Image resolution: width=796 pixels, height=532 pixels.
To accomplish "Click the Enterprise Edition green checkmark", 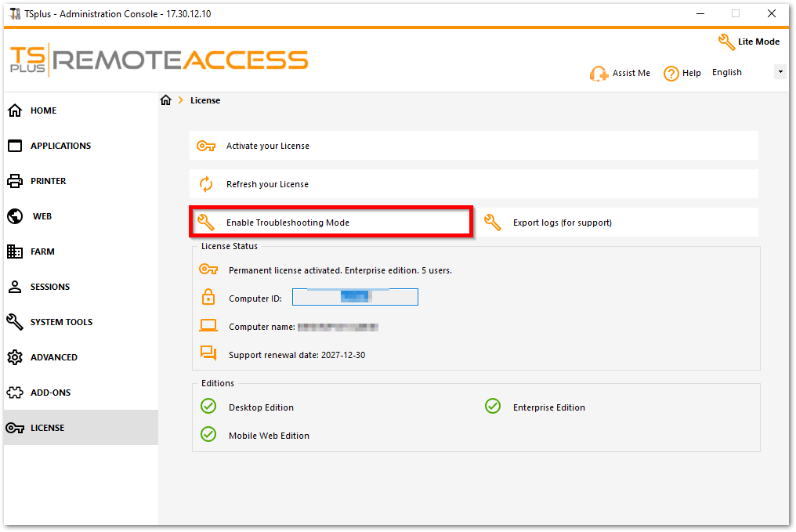I will coord(493,406).
